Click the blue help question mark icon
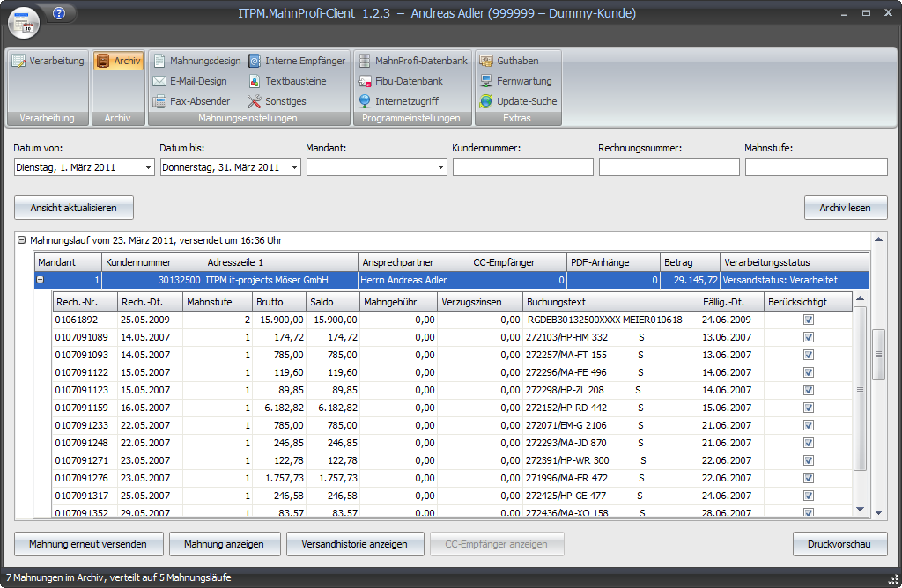This screenshot has height=588, width=902. click(x=59, y=13)
